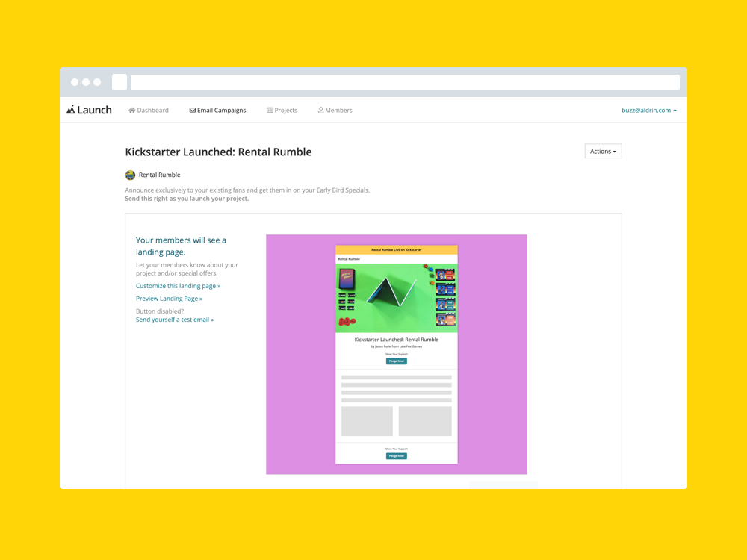The image size is (747, 560).
Task: Click the 'Announce exclusively to your existing fans' description
Action: [x=247, y=194]
